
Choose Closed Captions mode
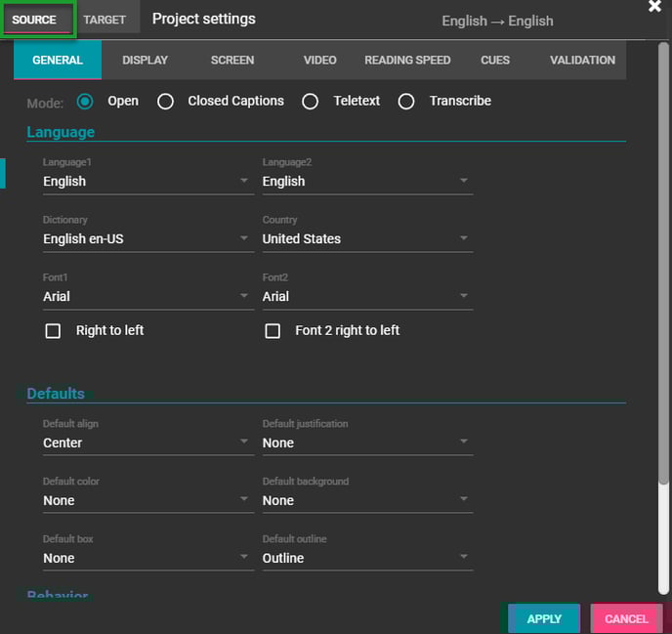pyautogui.click(x=166, y=102)
